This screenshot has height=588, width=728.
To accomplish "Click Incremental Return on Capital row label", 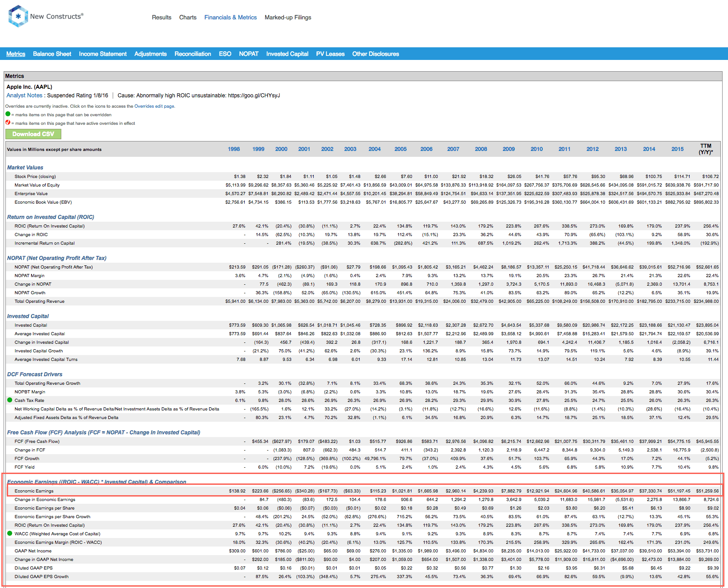I will click(x=45, y=243).
